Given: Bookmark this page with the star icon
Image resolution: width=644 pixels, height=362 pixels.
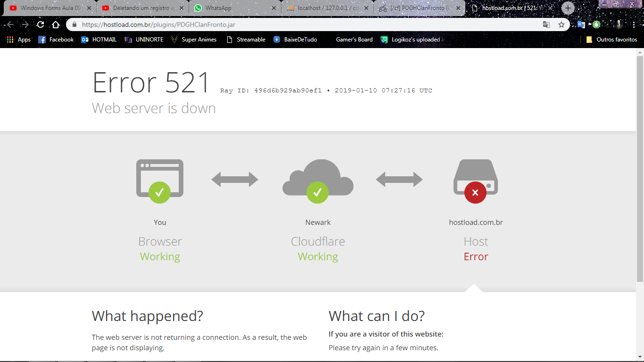Looking at the screenshot, I should coord(561,25).
